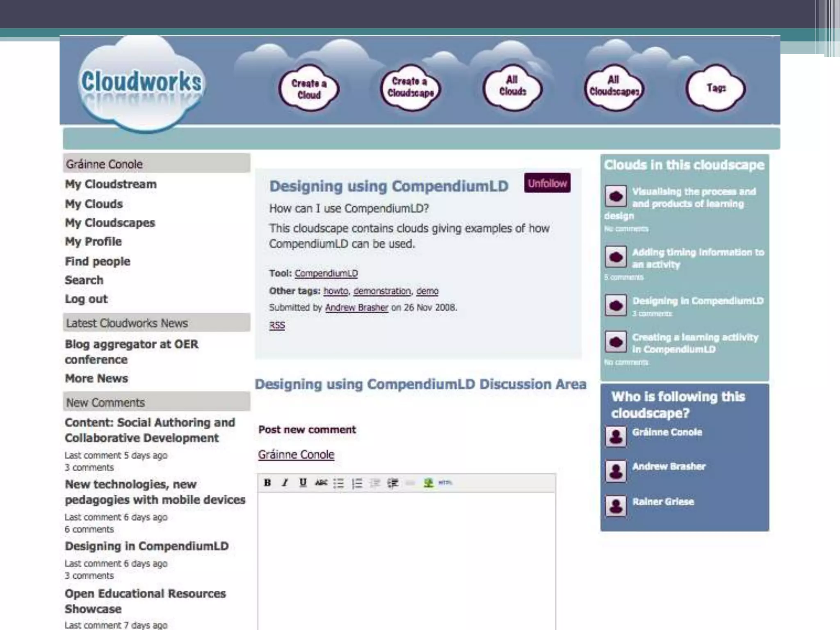Toggle bold formatting in comment editor
The height and width of the screenshot is (630, 840).
[x=267, y=483]
